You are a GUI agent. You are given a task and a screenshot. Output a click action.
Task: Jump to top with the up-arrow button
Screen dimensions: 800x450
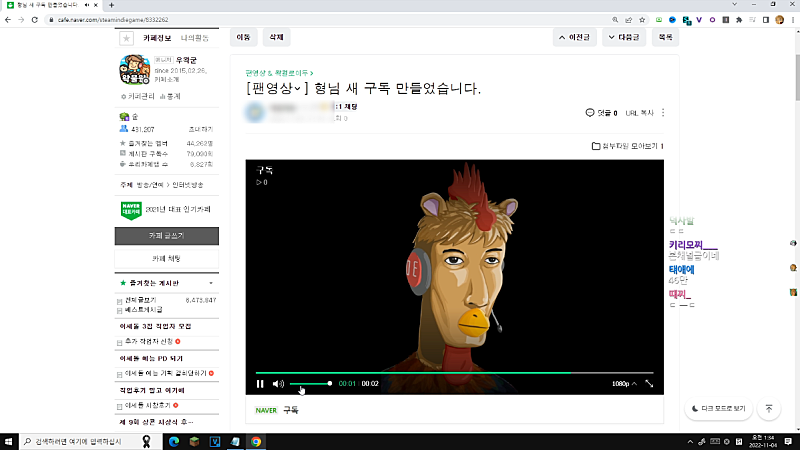[769, 409]
